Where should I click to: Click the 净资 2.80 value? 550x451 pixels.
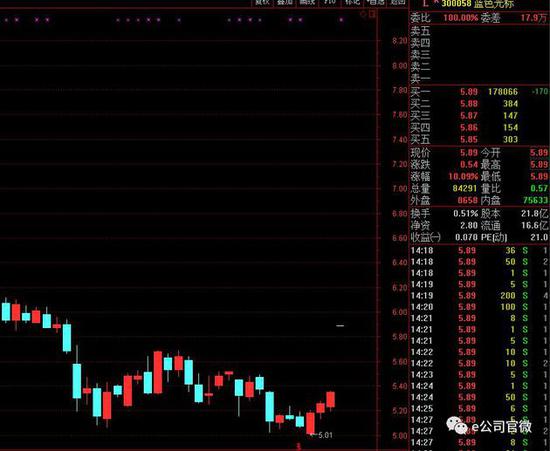tap(469, 226)
